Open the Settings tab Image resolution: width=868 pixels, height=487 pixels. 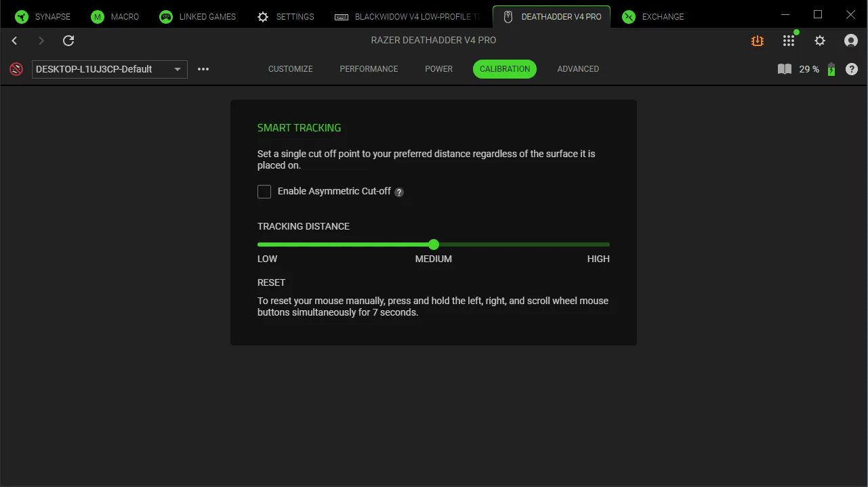[x=285, y=16]
